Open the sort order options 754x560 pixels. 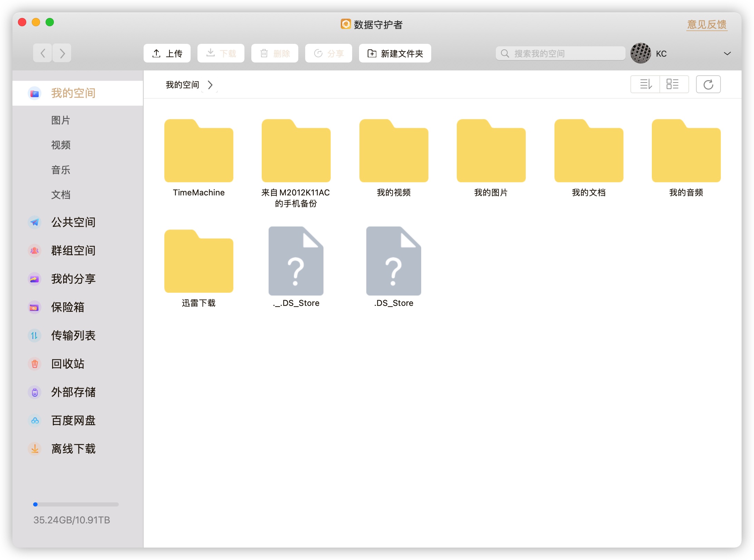pyautogui.click(x=645, y=84)
